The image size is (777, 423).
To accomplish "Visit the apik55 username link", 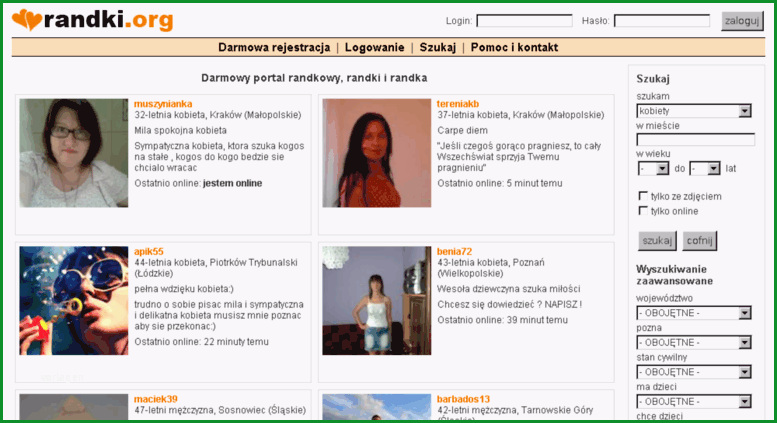I will click(x=149, y=252).
